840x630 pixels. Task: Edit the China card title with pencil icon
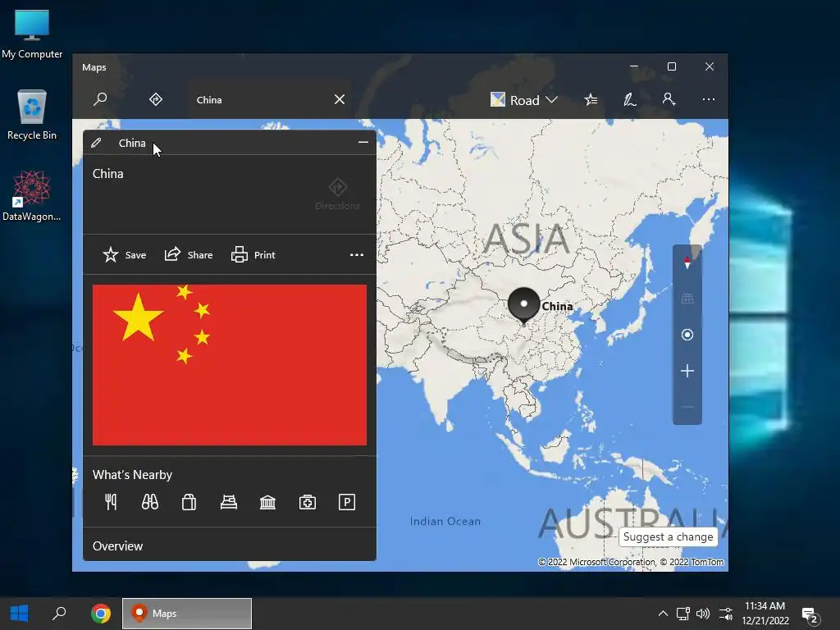point(97,143)
